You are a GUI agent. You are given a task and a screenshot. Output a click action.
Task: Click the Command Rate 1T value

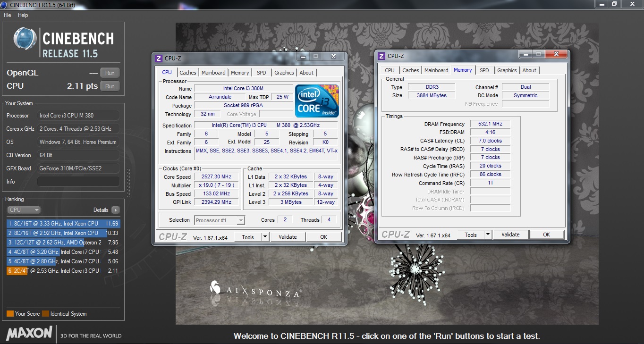click(490, 183)
